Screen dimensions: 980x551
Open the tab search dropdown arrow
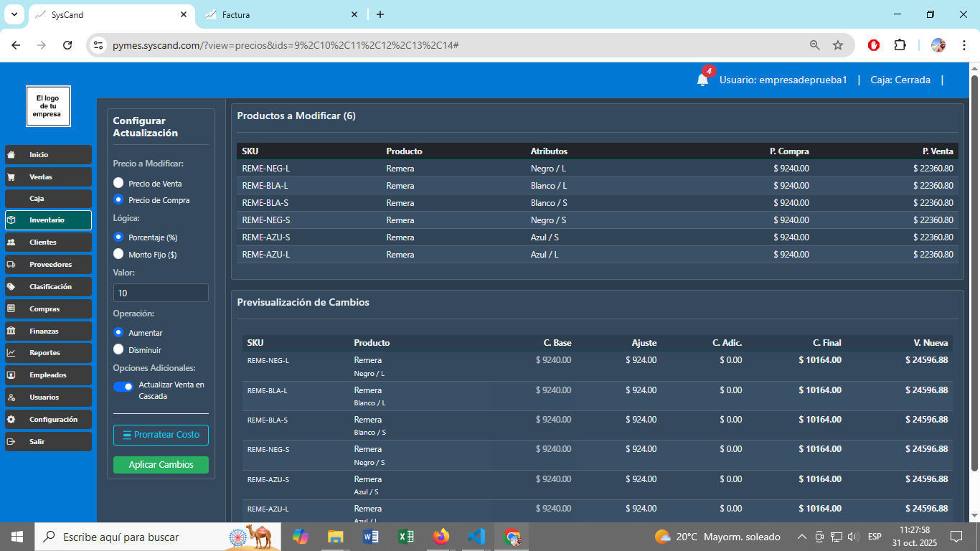pyautogui.click(x=14, y=14)
